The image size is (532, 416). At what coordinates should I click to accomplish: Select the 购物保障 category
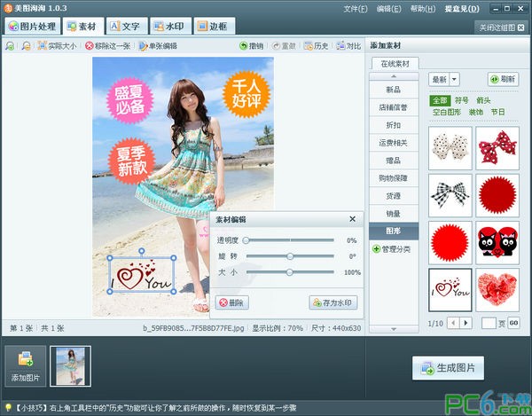pos(394,178)
